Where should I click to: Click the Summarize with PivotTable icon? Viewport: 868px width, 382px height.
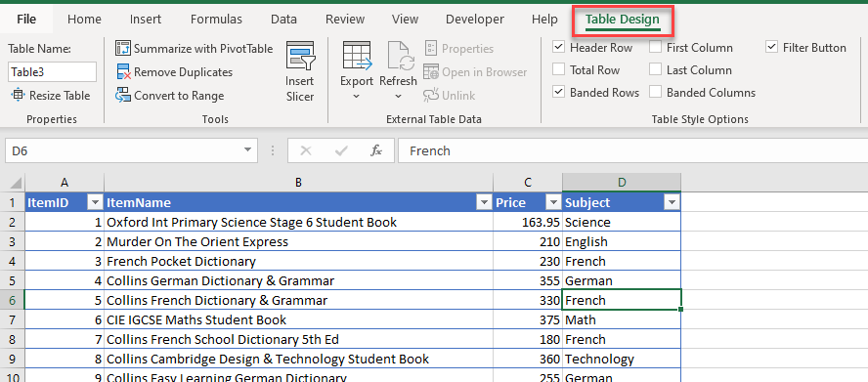[x=123, y=49]
